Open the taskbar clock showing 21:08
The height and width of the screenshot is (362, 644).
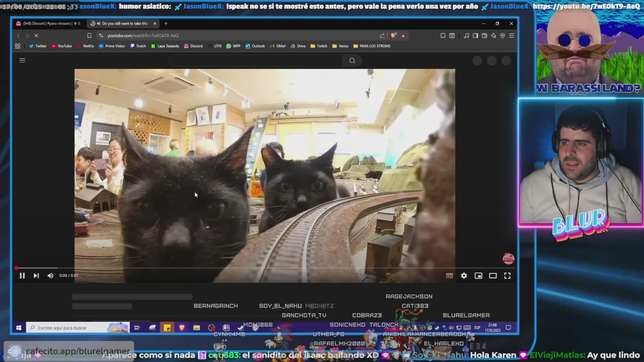[x=494, y=328]
